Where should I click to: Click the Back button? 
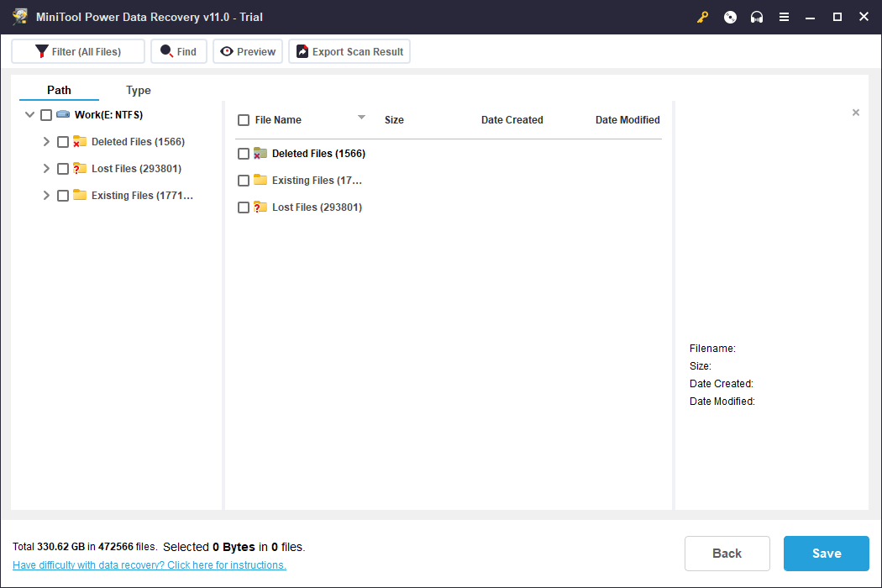(727, 553)
